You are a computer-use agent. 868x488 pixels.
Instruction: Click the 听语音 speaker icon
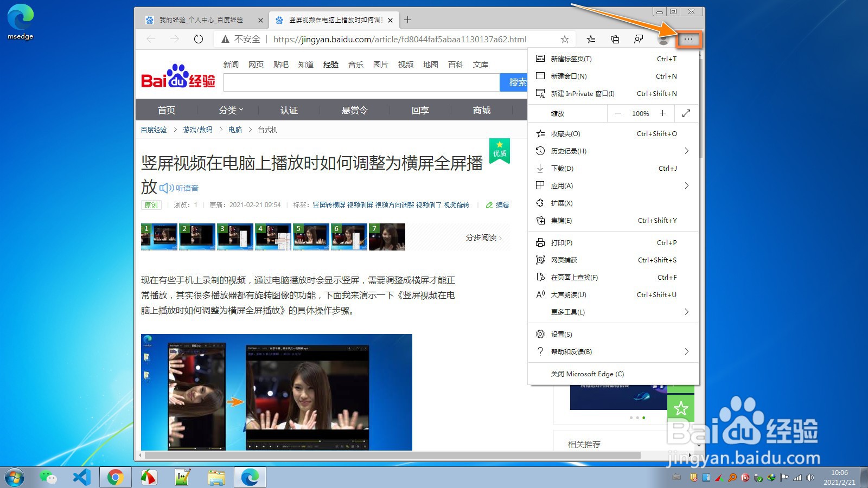167,188
